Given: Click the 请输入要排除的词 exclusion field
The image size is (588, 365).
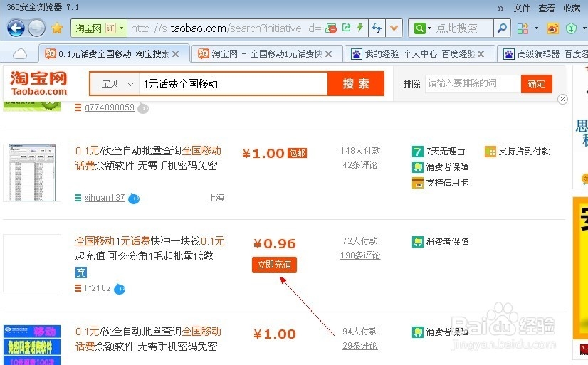Looking at the screenshot, I should (x=473, y=83).
